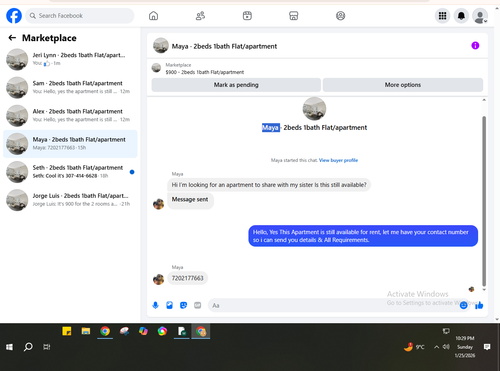This screenshot has width=500, height=371.
Task: Open Task View on taskbar
Action: coord(47,347)
